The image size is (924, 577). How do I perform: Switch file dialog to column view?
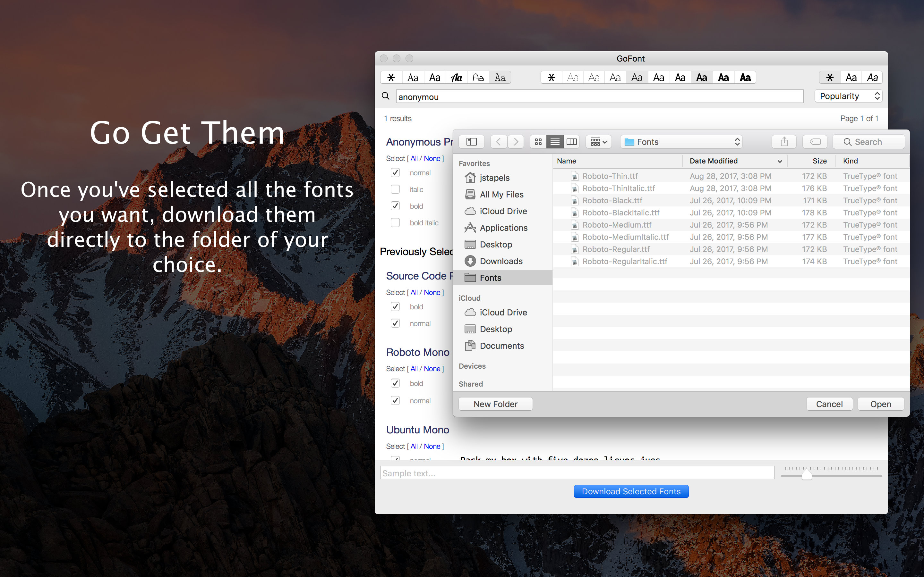[x=572, y=142]
